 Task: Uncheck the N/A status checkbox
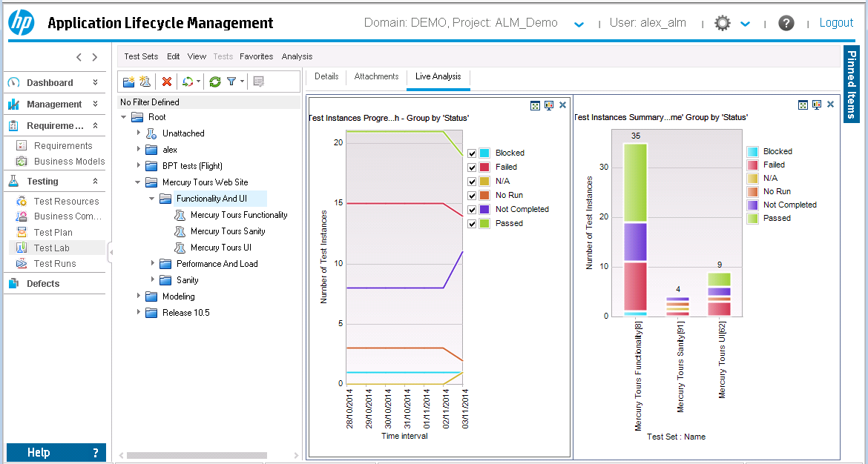click(x=472, y=182)
